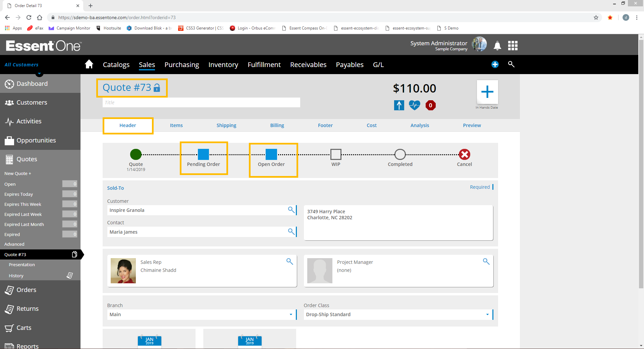Click the copy icon beside Quote #73 sidebar
The height and width of the screenshot is (349, 644).
(74, 254)
